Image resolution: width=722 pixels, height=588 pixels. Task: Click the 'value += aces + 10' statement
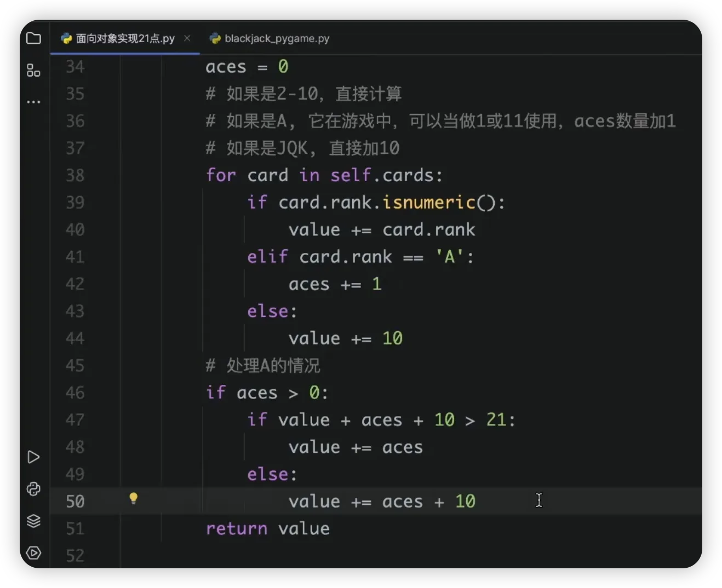click(382, 501)
